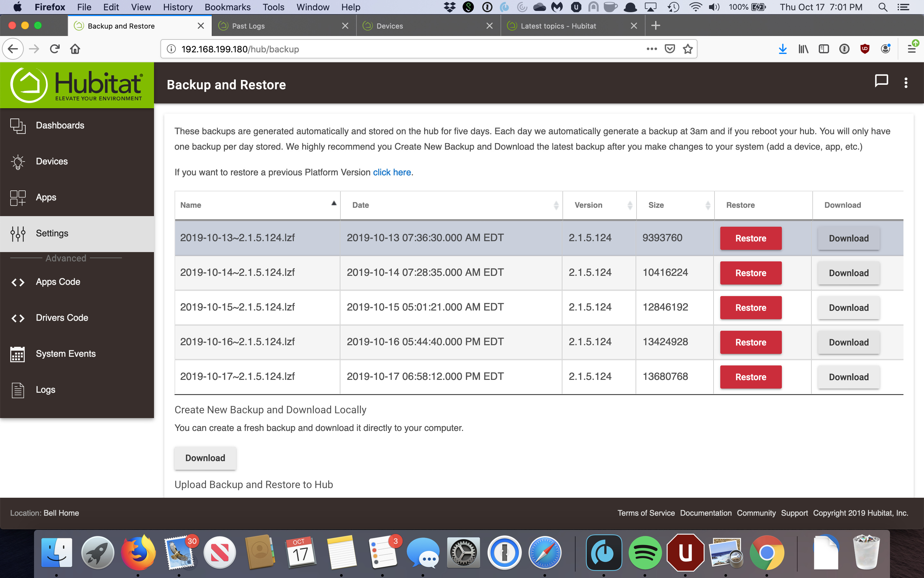Open the Tools menu
This screenshot has height=578, width=924.
(x=273, y=7)
